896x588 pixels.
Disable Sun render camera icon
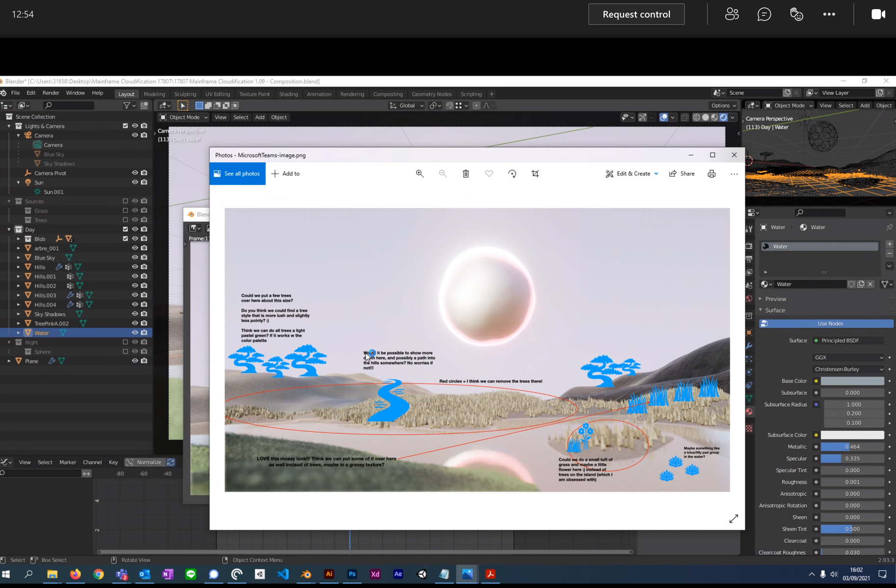(144, 182)
